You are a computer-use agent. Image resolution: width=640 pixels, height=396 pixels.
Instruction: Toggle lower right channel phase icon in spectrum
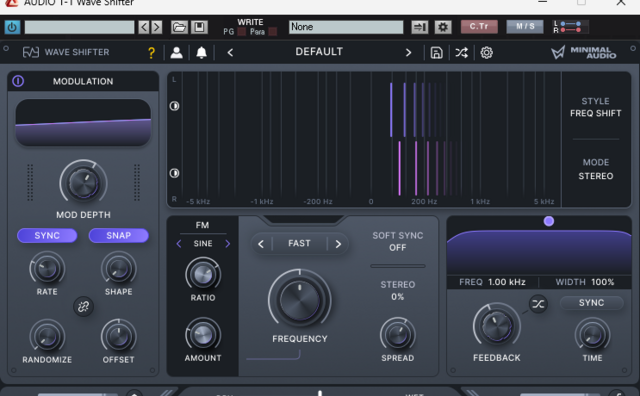coord(174,173)
